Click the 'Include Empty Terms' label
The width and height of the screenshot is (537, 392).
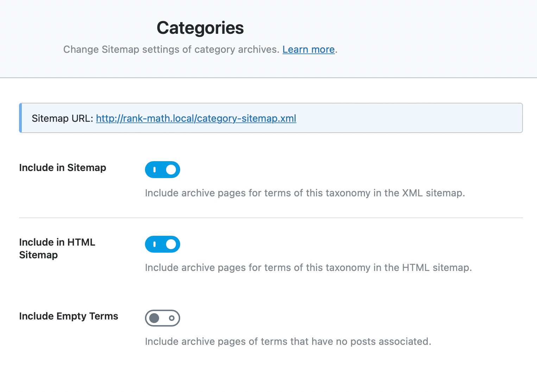[x=69, y=316]
